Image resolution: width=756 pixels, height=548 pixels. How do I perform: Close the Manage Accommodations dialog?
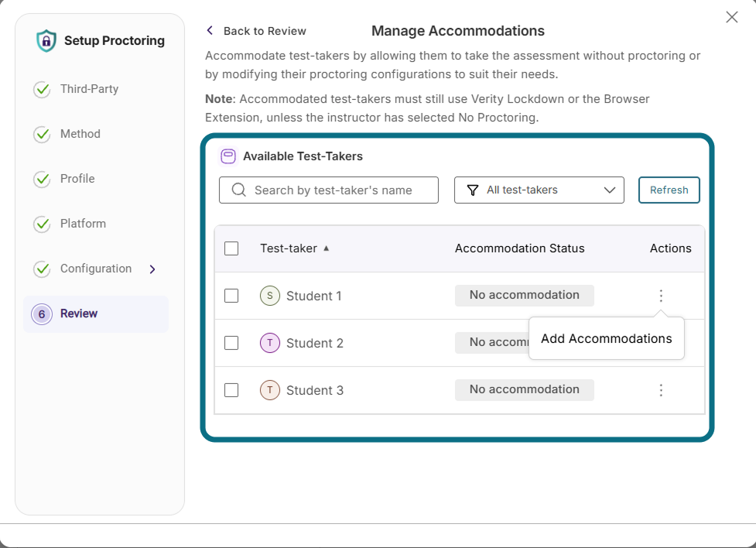click(732, 17)
